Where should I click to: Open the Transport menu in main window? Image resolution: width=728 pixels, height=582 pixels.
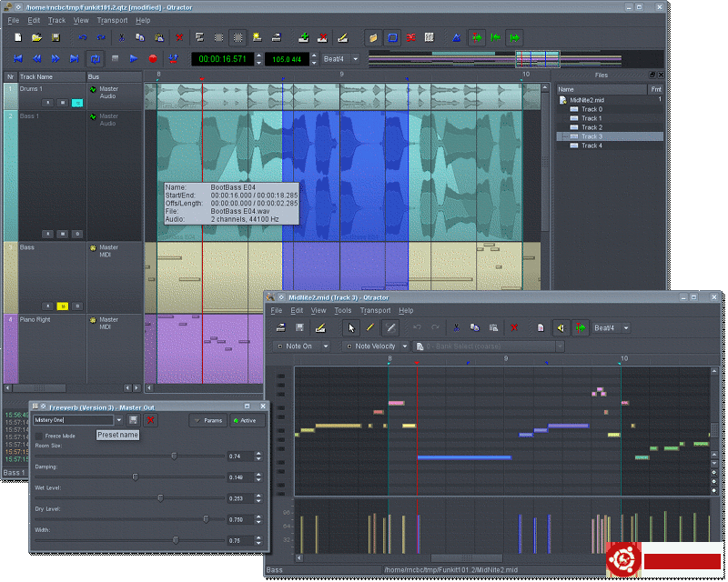[112, 20]
